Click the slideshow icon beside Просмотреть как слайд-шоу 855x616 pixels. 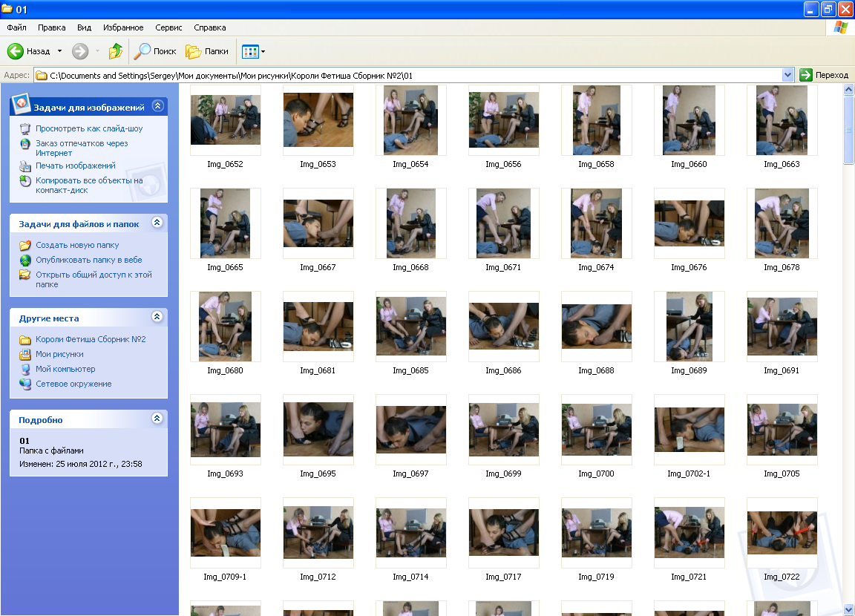coord(25,129)
